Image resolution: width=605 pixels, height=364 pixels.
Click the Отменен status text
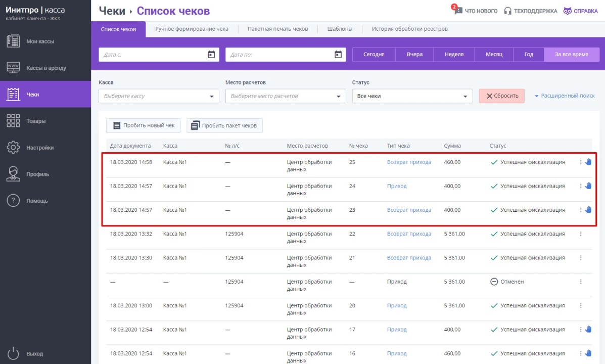click(512, 282)
